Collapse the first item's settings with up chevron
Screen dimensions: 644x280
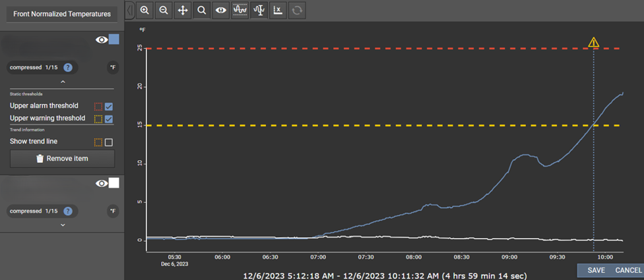point(62,82)
